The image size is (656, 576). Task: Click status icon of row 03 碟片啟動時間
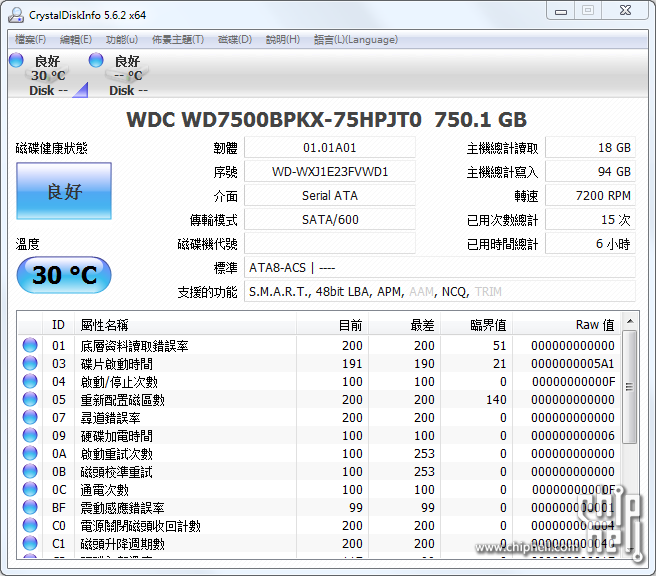pos(30,363)
